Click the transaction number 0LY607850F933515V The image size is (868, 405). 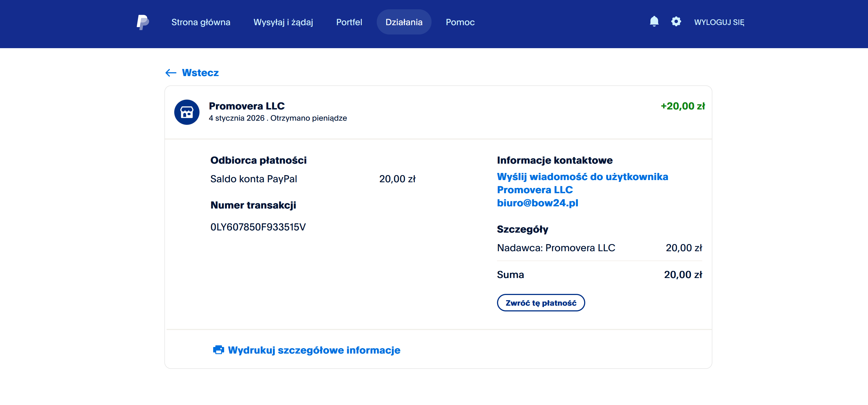[258, 227]
